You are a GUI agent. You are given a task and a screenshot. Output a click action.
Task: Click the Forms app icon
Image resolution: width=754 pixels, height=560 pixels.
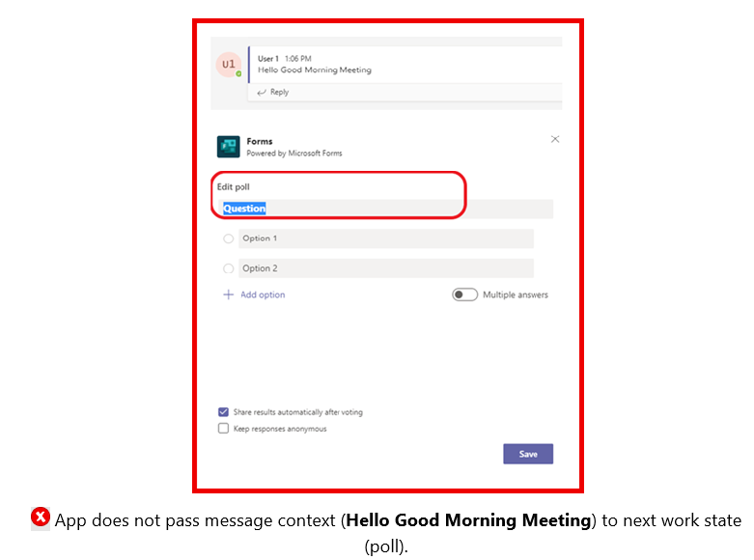coord(228,146)
